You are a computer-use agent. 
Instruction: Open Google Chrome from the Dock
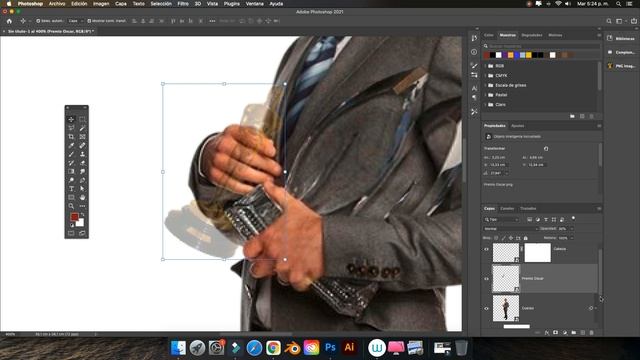tap(273, 348)
